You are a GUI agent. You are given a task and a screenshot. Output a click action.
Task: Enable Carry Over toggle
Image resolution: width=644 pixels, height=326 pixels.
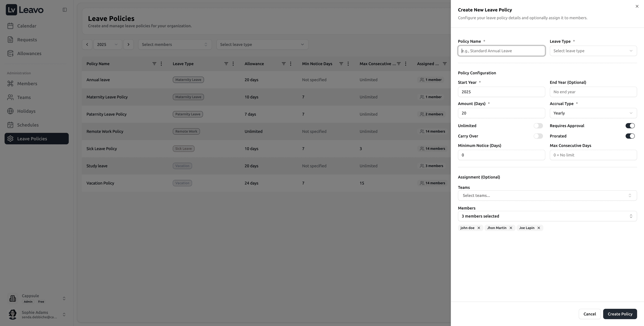[538, 136]
